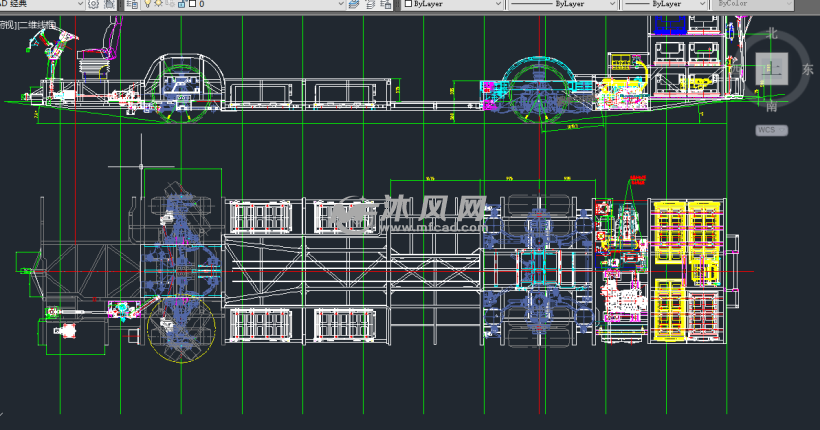Open the WCS coordinate system menu
820x430 pixels.
pyautogui.click(x=771, y=130)
